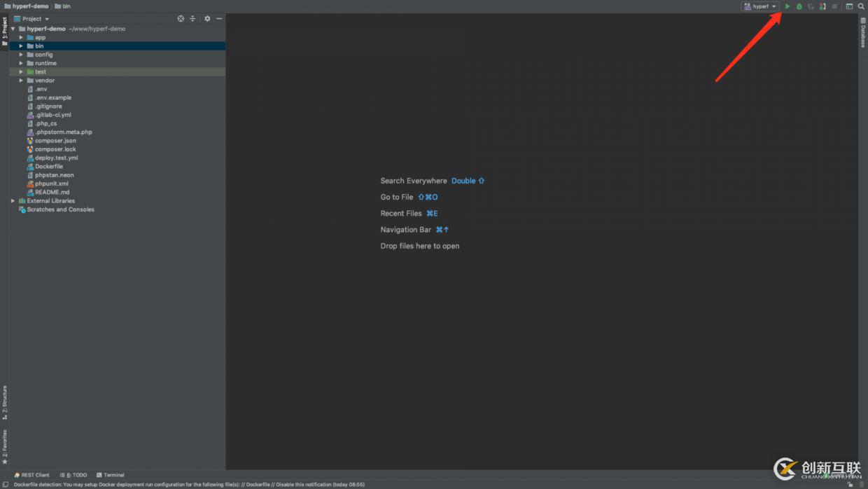Select the .php_cs file
The width and height of the screenshot is (868, 489).
coord(46,123)
